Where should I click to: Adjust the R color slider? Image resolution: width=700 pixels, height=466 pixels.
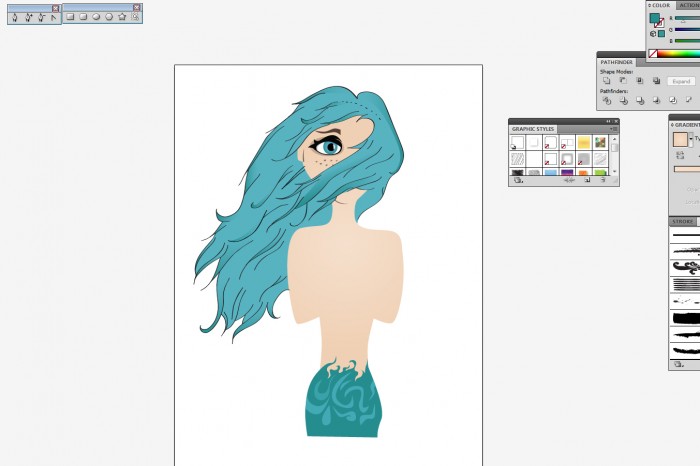pyautogui.click(x=688, y=18)
